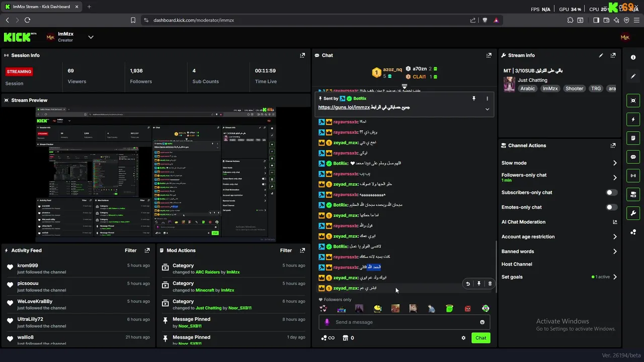Open emoji picker in message box
This screenshot has height=362, width=644.
tap(482, 322)
